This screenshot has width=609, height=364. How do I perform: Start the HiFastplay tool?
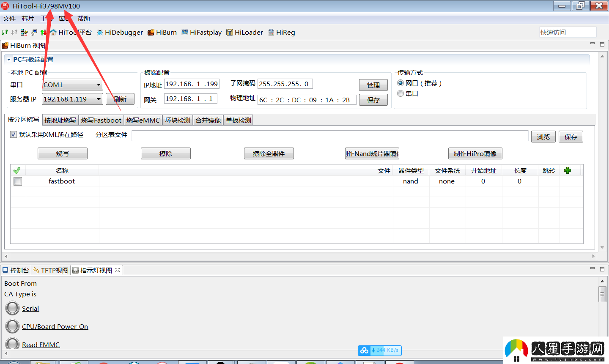[x=201, y=32]
